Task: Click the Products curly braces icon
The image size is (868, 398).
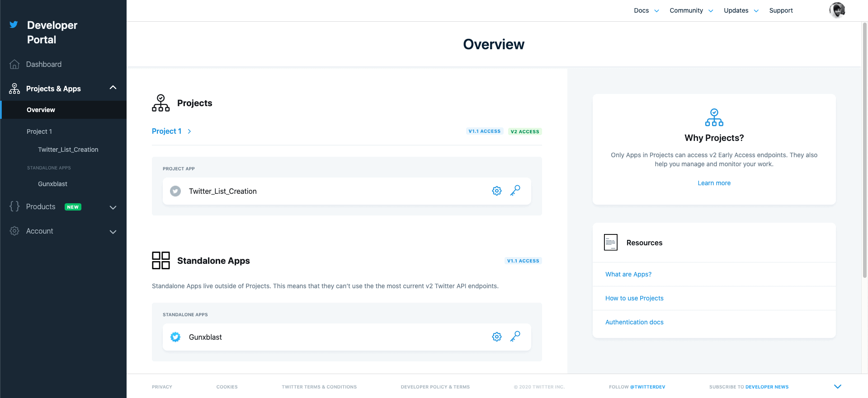Action: tap(14, 206)
